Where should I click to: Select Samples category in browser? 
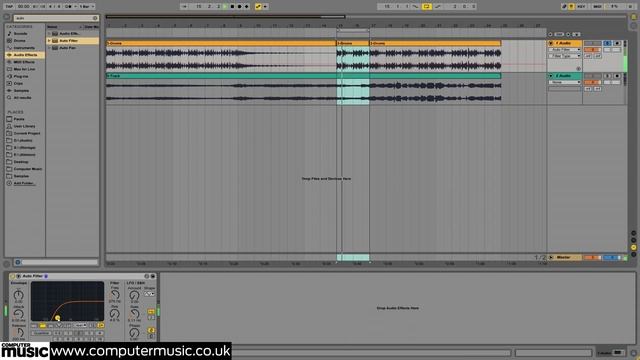point(21,91)
